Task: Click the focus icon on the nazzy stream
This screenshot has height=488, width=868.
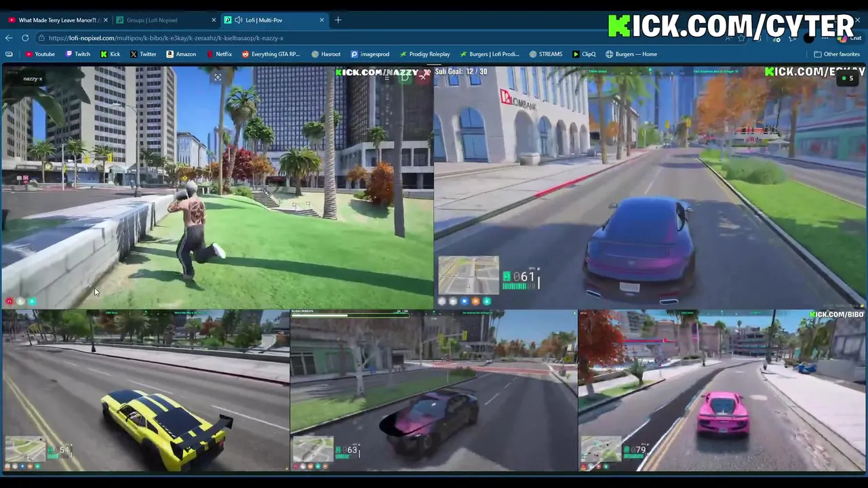Action: click(218, 78)
